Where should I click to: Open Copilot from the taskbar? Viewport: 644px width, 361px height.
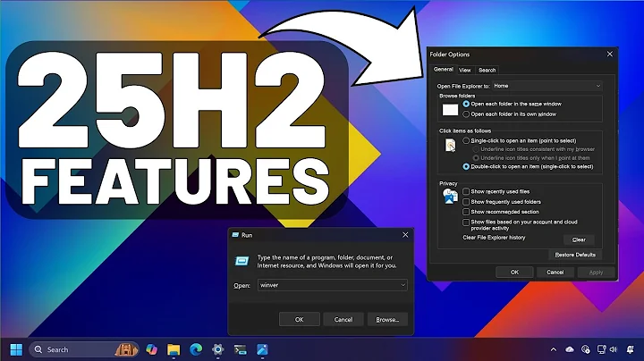151,349
